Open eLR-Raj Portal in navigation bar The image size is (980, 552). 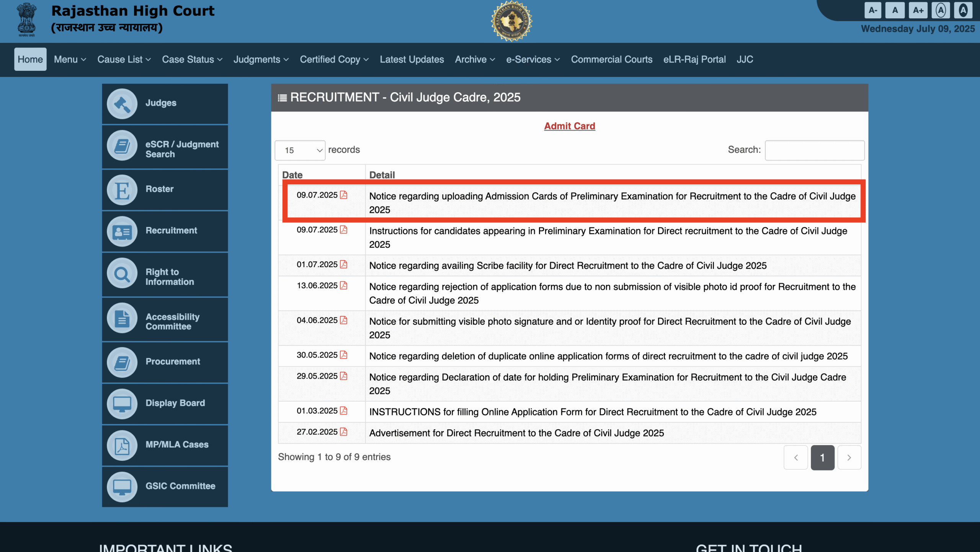tap(694, 59)
